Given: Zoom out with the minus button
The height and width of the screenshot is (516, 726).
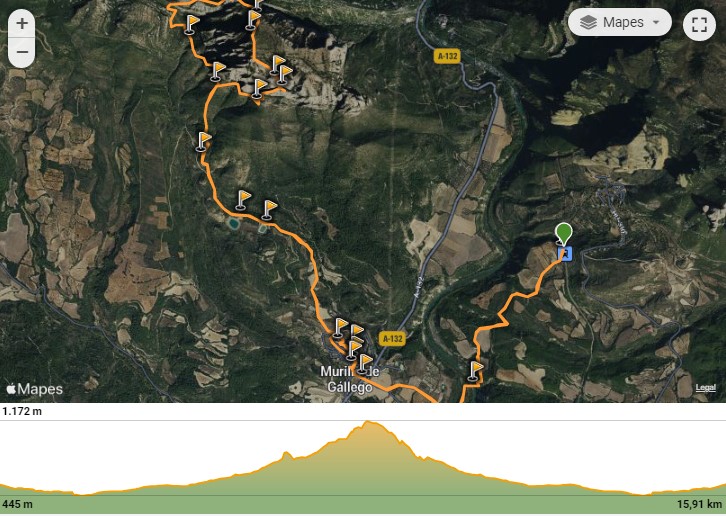Looking at the screenshot, I should pos(22,52).
